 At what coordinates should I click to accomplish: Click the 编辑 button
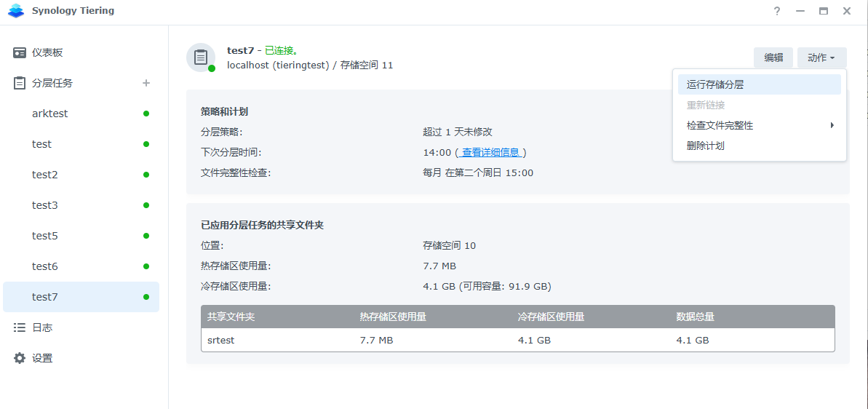tap(773, 57)
